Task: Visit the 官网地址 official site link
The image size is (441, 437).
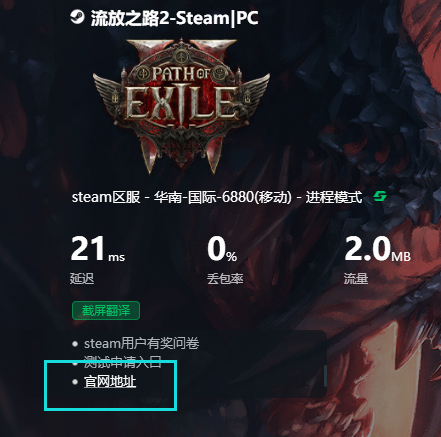Action: coord(110,382)
